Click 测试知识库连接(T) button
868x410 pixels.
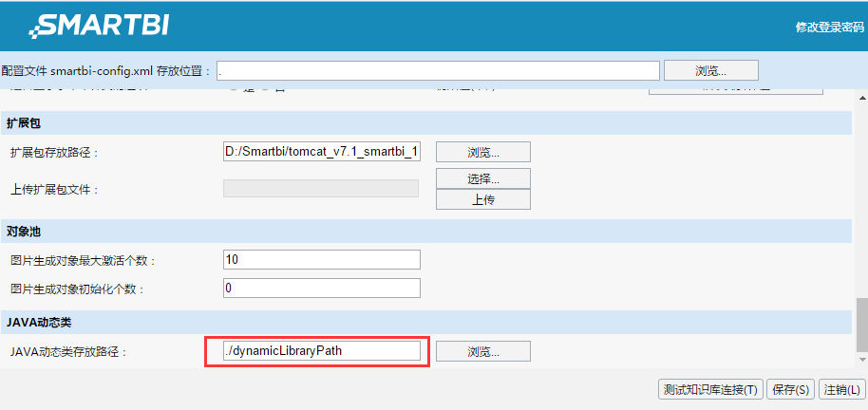coord(710,389)
